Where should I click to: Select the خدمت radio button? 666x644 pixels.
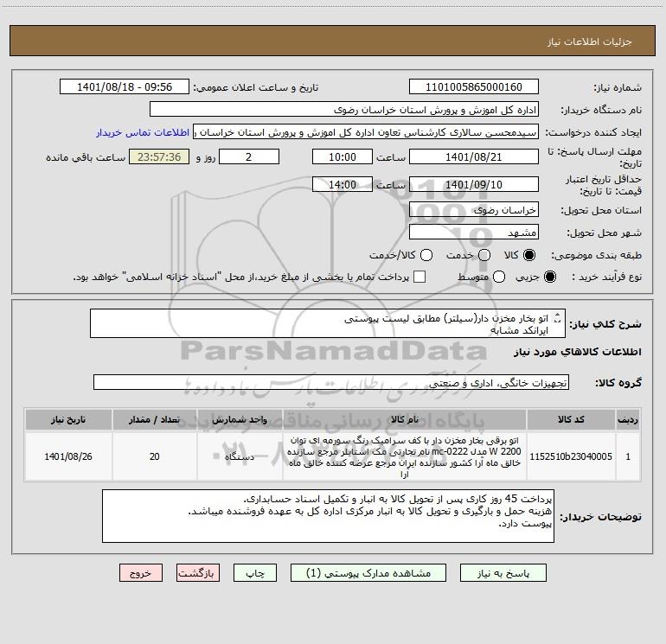(x=484, y=255)
